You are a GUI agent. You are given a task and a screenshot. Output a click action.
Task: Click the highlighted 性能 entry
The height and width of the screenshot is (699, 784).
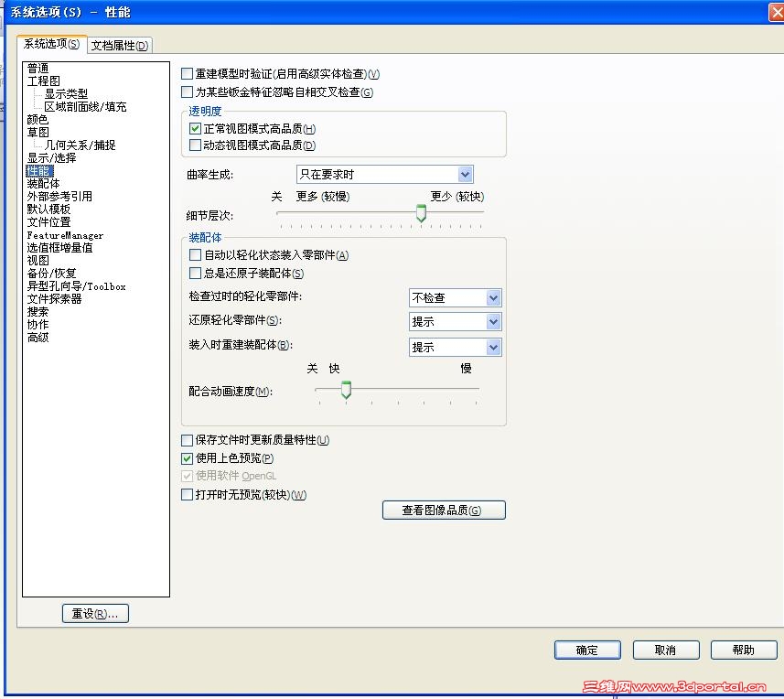39,171
